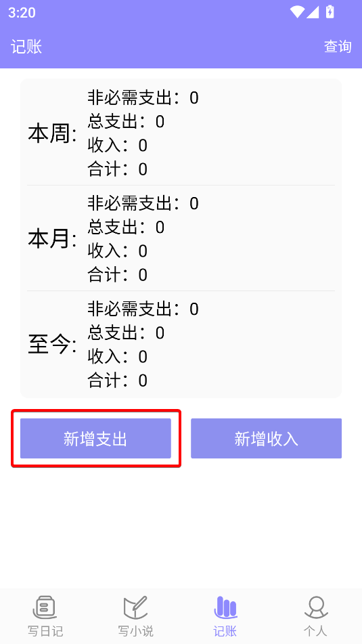Tap the 写日记 diary icon
The width and height of the screenshot is (362, 644).
pyautogui.click(x=45, y=608)
